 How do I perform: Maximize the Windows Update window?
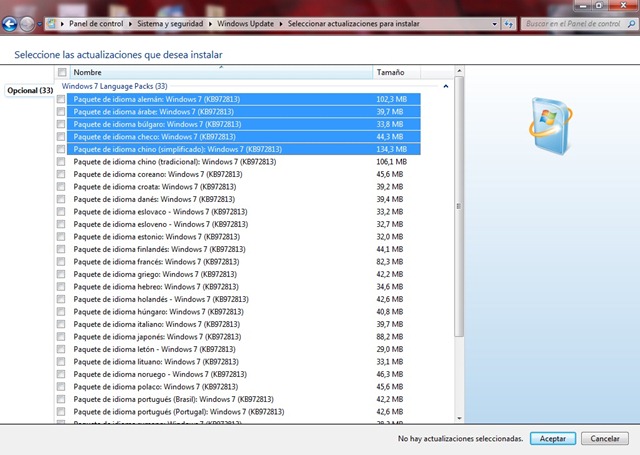(599, 5)
